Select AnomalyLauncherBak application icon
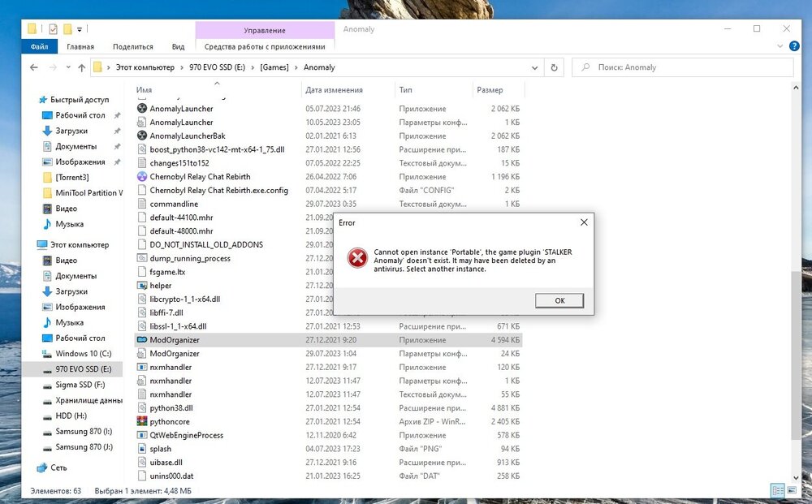812x504 pixels. tap(142, 136)
